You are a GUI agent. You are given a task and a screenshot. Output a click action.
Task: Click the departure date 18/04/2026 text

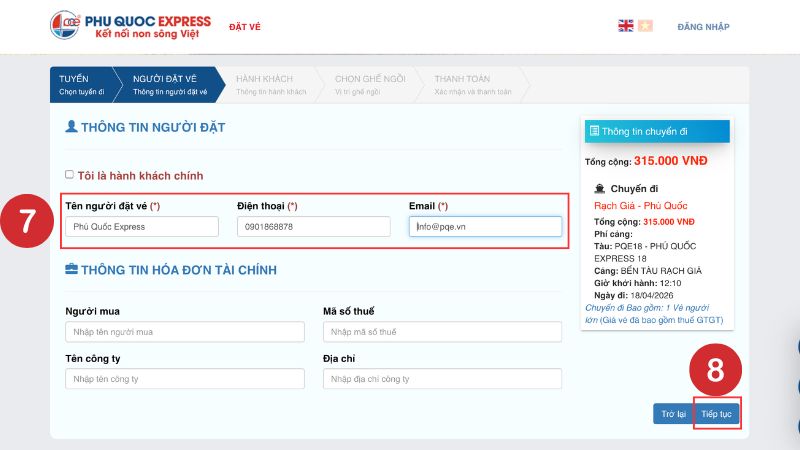(x=652, y=295)
